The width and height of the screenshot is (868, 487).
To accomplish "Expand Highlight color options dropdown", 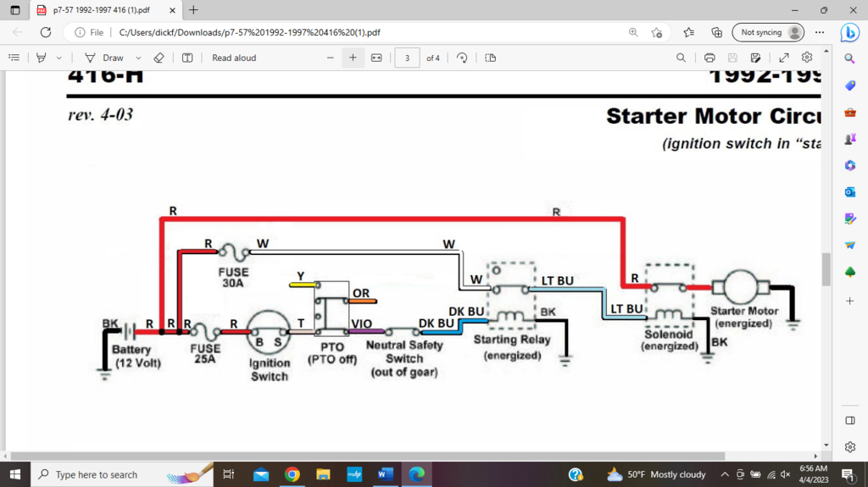I will point(58,58).
